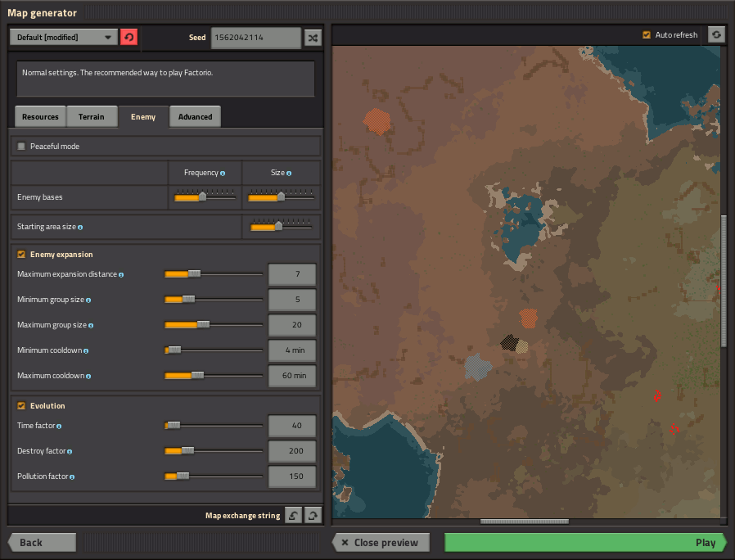735x560 pixels.
Task: Edit the Maximum cooldown 60 min field
Action: [x=292, y=376]
